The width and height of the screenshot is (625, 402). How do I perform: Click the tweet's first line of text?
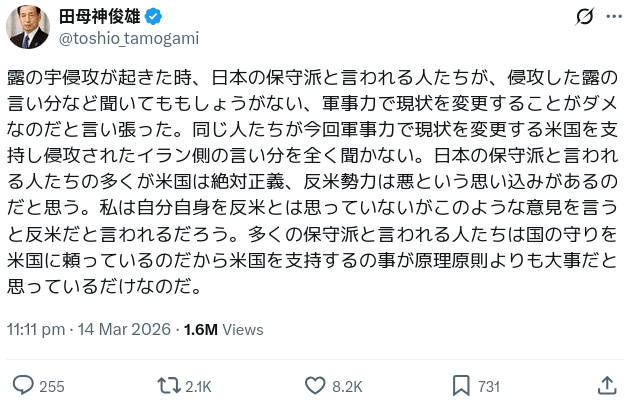coord(312,79)
